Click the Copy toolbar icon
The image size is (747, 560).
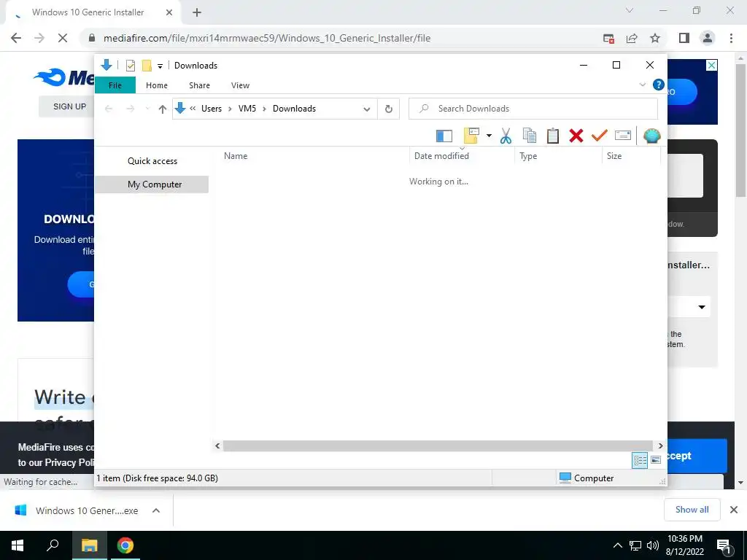click(x=530, y=136)
